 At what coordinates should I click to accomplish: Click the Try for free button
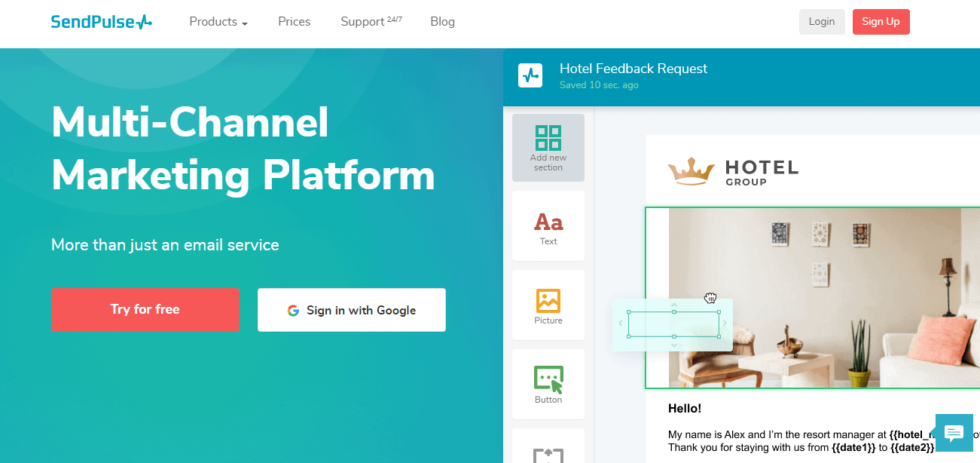pyautogui.click(x=145, y=309)
